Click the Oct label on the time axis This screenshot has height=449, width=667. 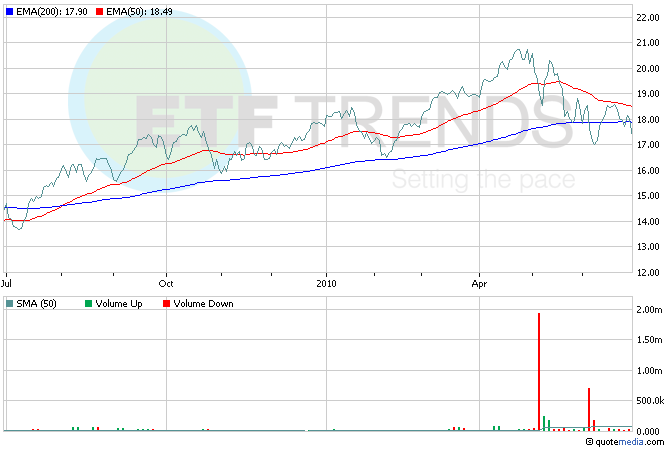(x=166, y=283)
